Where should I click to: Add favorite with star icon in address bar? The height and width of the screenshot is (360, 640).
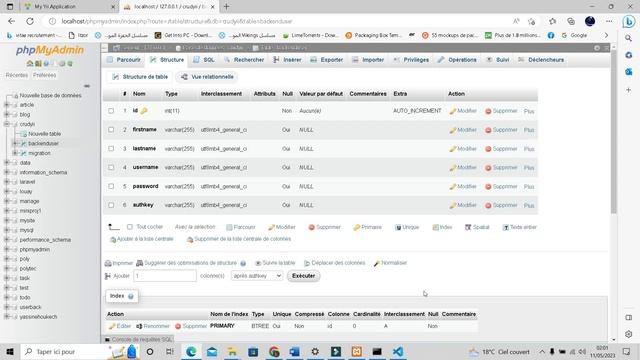coord(531,21)
